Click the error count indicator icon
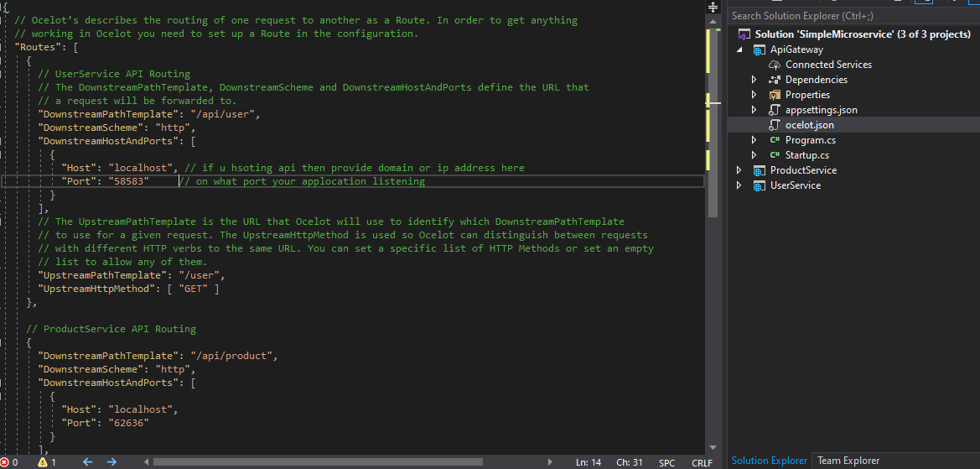The image size is (980, 469). point(5,462)
